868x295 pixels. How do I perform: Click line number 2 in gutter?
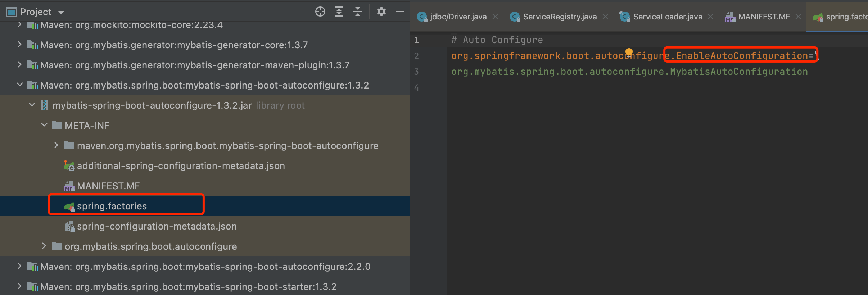(x=416, y=56)
